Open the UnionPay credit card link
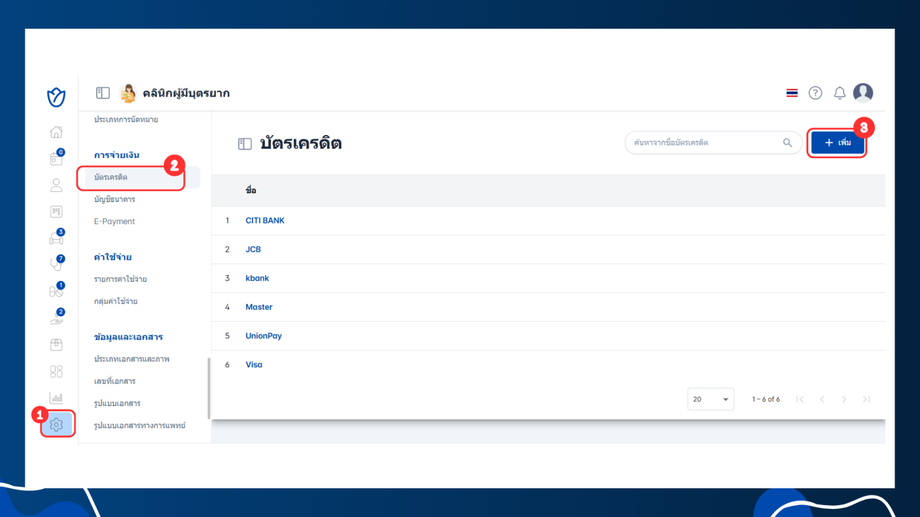This screenshot has width=920, height=517. click(263, 336)
